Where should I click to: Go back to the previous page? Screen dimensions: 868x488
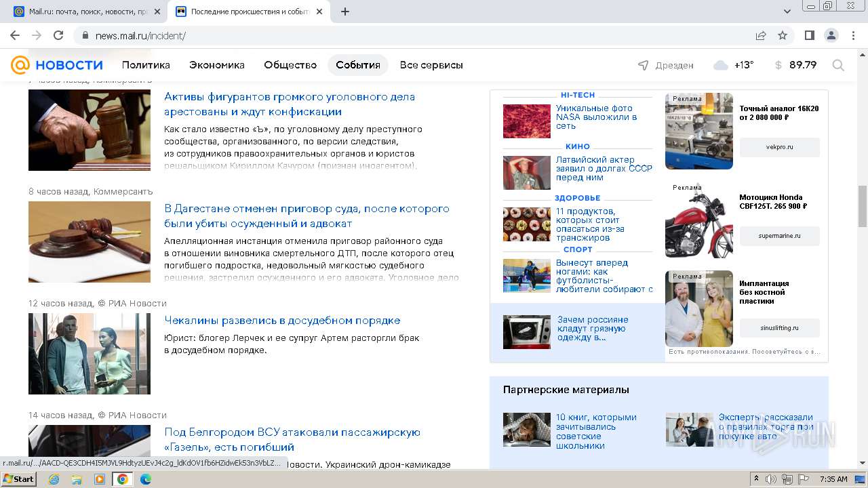[x=15, y=35]
